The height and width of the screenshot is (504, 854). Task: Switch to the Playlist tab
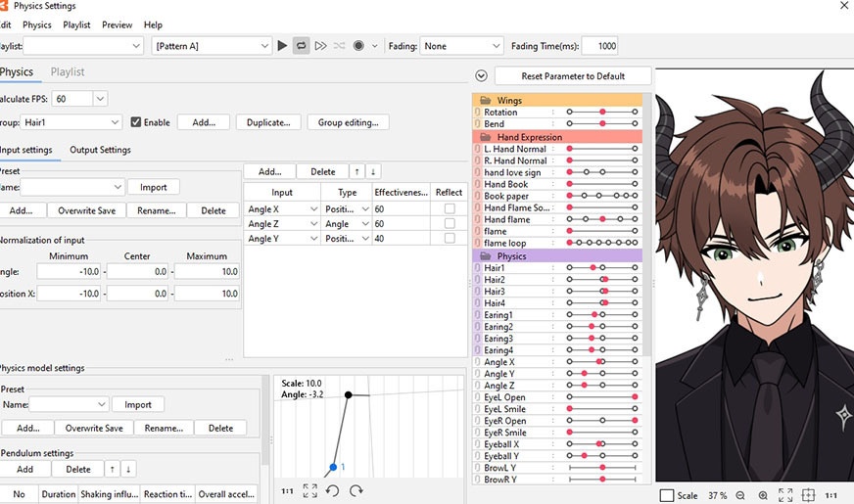[68, 71]
